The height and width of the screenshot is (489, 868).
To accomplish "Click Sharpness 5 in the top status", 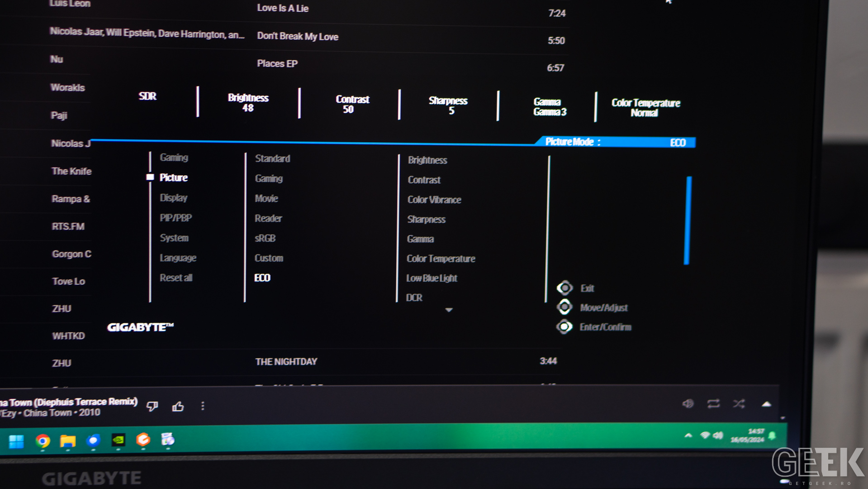I will tap(448, 105).
